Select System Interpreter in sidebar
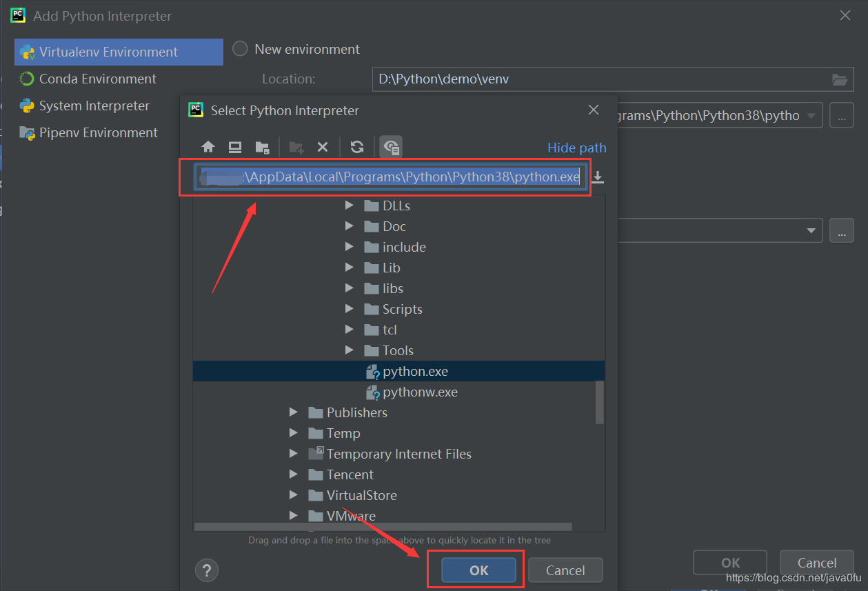868x591 pixels. click(x=94, y=106)
